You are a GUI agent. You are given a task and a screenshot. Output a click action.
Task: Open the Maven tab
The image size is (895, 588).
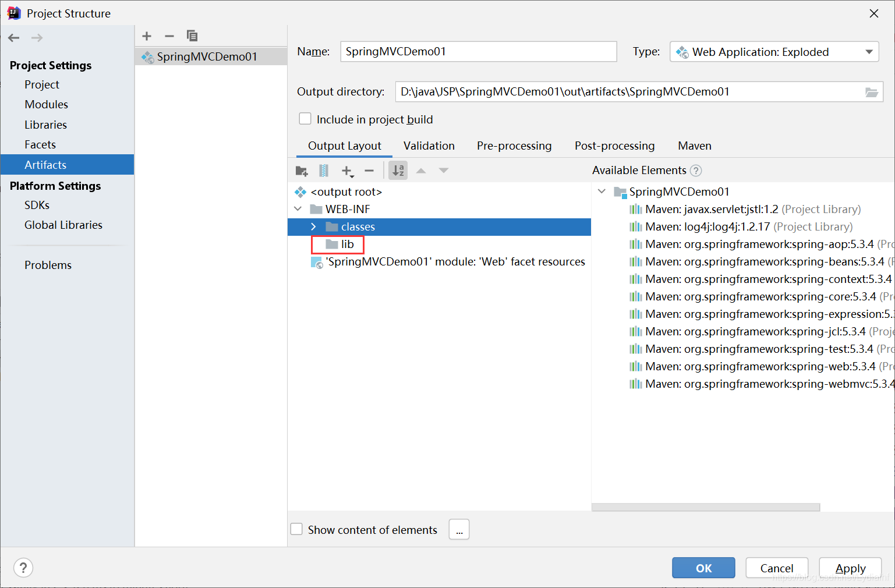tap(695, 146)
